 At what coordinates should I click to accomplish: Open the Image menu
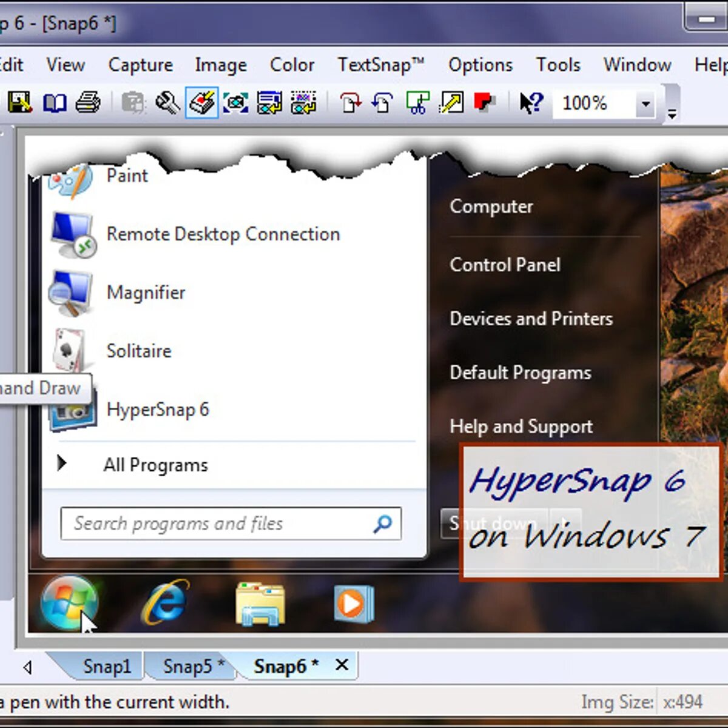[x=221, y=64]
